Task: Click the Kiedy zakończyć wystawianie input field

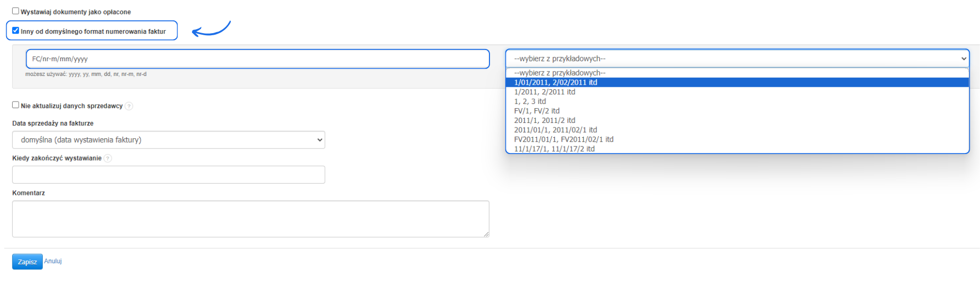Action: pos(168,174)
